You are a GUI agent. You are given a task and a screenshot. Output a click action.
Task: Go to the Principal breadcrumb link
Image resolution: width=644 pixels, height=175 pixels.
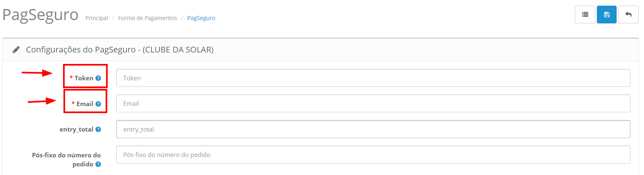97,18
